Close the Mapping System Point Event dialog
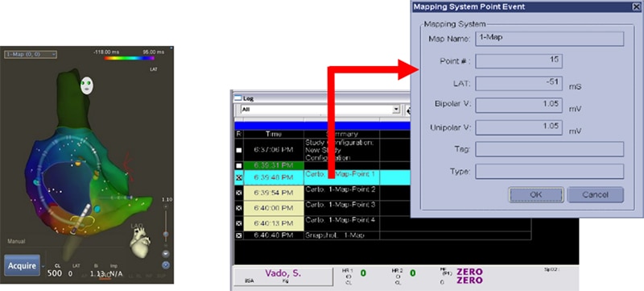The image size is (644, 291). [637, 6]
